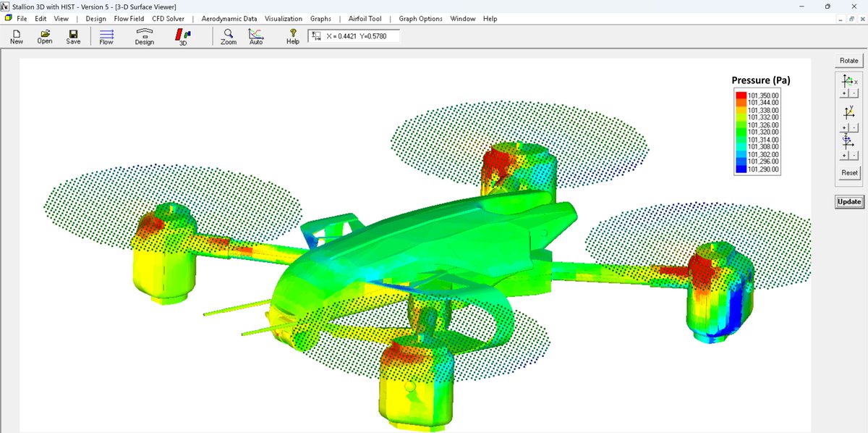Click green 101,320.00 legend swatch

point(741,133)
